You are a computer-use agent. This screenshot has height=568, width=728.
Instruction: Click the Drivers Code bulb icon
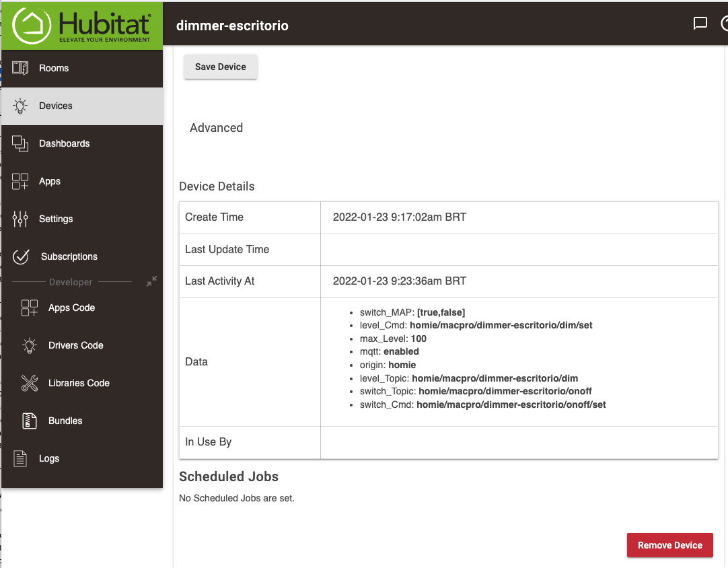click(29, 345)
